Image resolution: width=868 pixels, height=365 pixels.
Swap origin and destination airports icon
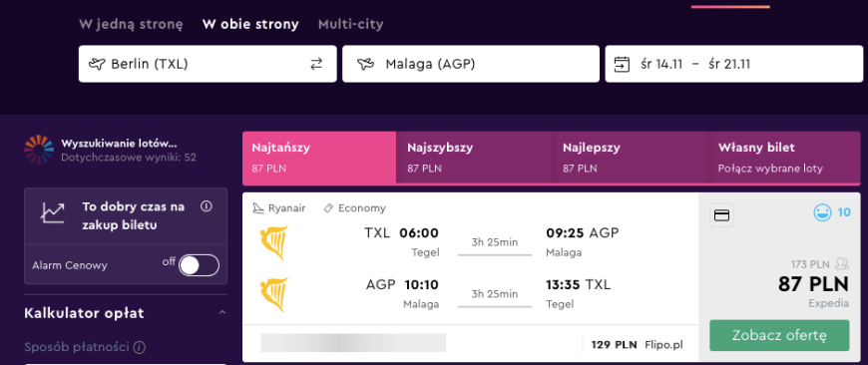316,64
